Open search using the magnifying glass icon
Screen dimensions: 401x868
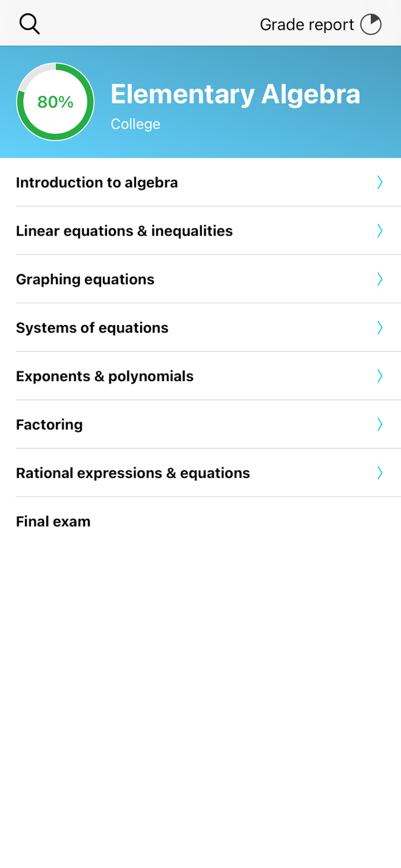point(30,24)
